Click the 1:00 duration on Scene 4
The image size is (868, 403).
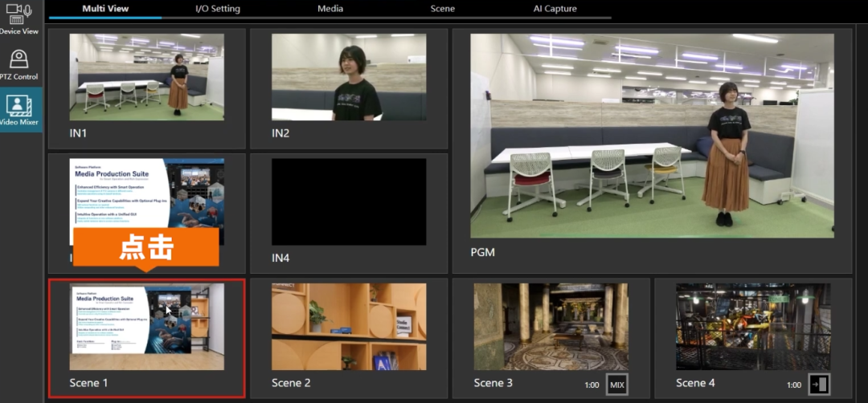(x=794, y=385)
